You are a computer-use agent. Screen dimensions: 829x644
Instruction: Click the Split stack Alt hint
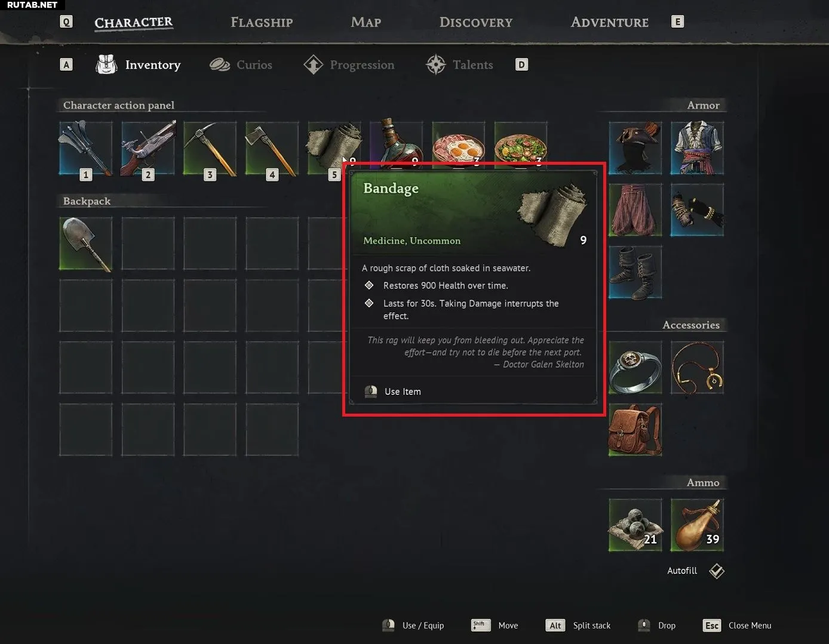[578, 625]
